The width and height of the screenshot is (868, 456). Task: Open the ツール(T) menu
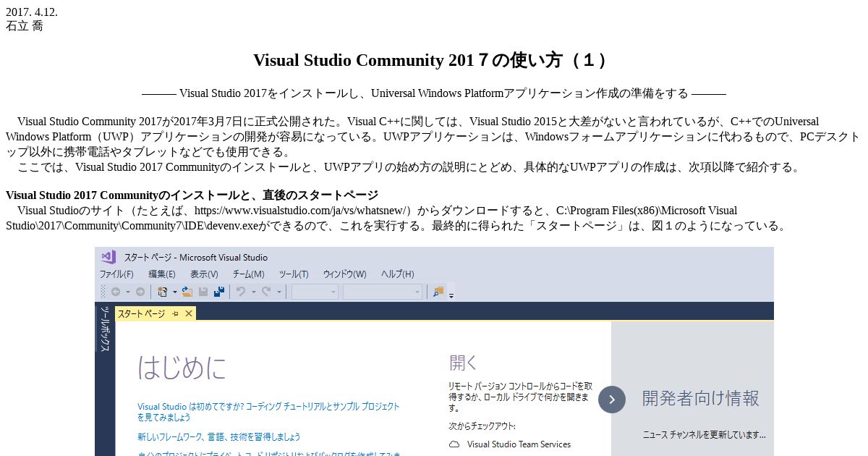point(294,274)
